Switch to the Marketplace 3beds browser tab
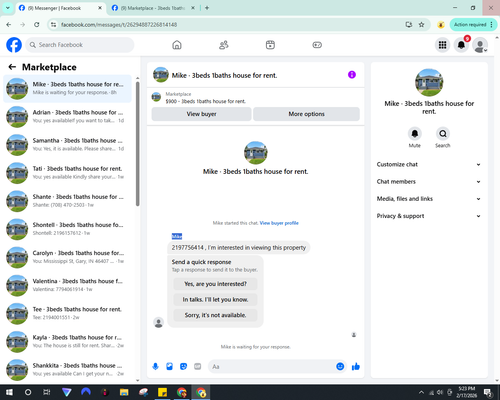This screenshot has width=500, height=400. pos(153,8)
